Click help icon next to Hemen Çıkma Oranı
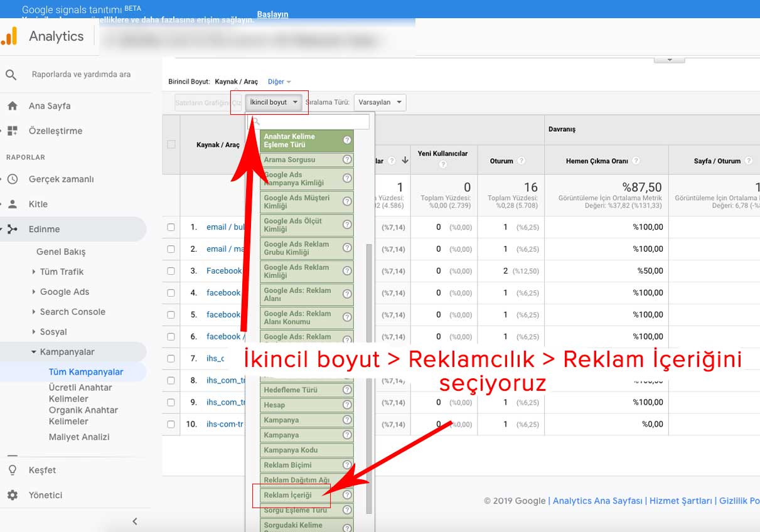 click(636, 161)
